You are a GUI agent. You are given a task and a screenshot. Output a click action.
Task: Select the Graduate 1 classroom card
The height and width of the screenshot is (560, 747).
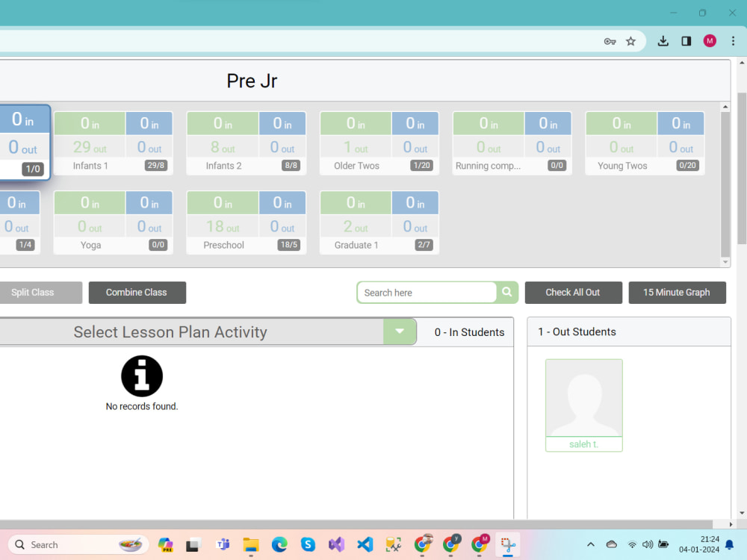(x=379, y=223)
